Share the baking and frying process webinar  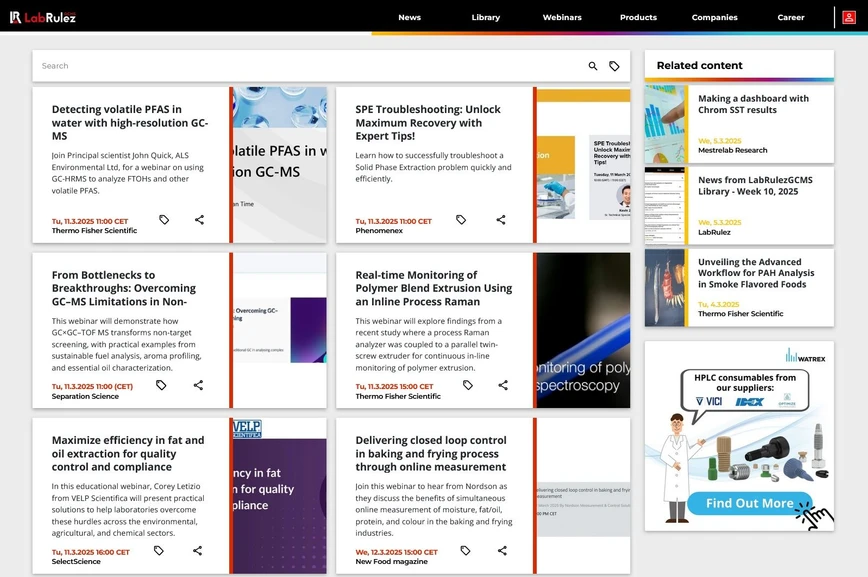pos(502,550)
